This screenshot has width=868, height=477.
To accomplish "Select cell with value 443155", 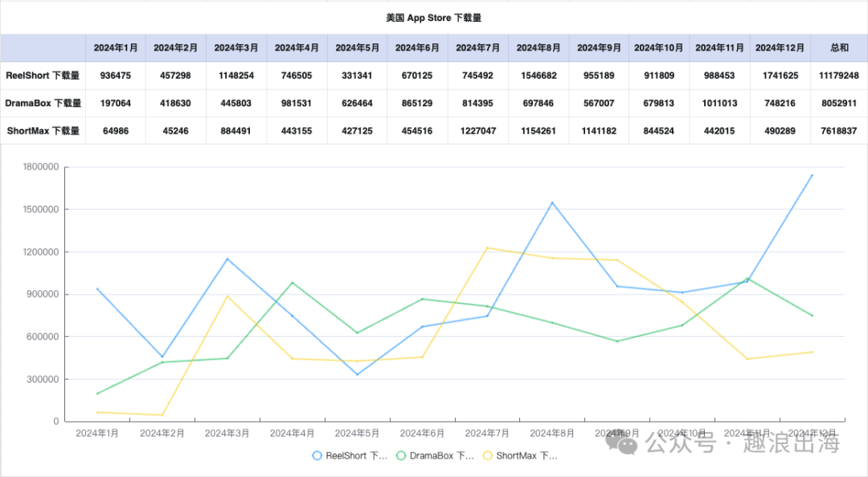I will (297, 131).
